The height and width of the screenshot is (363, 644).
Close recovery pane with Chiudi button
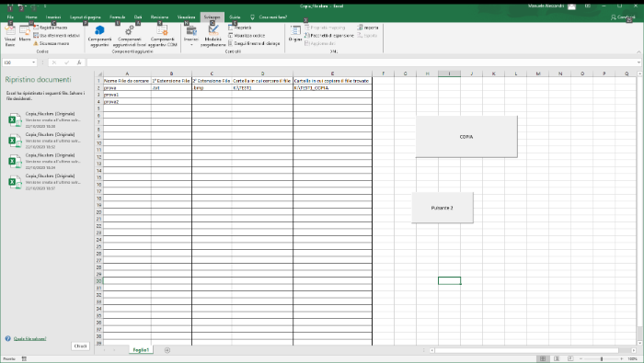[80, 346]
